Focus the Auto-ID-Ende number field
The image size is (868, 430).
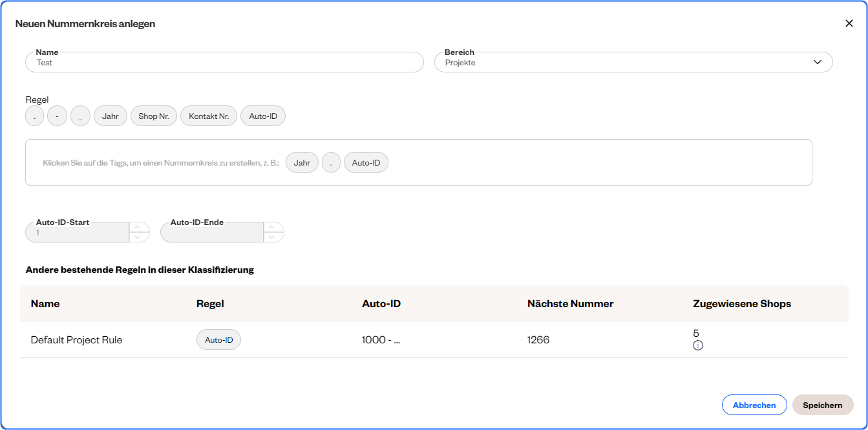[211, 233]
